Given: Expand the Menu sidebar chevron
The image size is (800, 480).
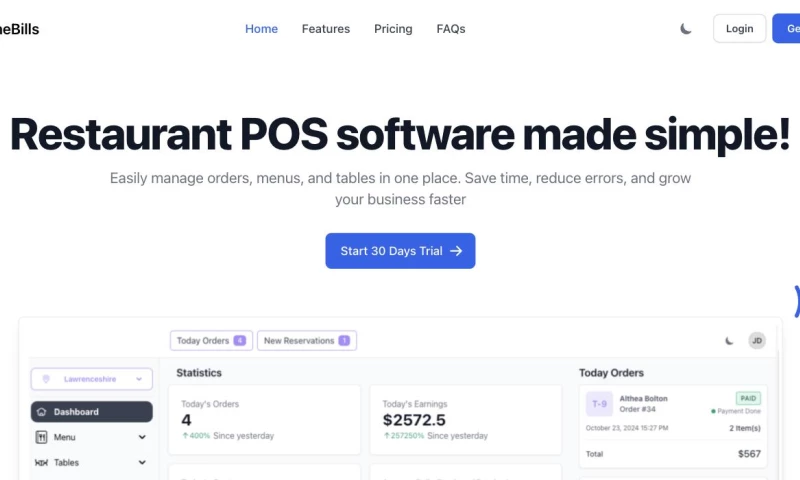Looking at the screenshot, I should pos(142,437).
